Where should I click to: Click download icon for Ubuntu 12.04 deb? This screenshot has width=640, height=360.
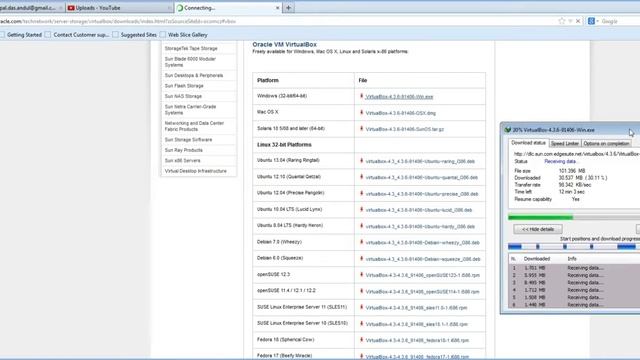(361, 193)
